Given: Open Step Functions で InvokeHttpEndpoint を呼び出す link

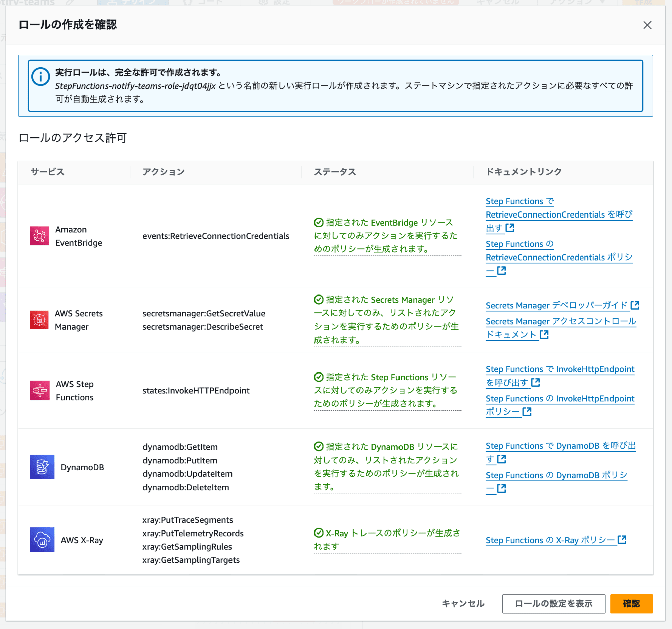Looking at the screenshot, I should pyautogui.click(x=560, y=376).
